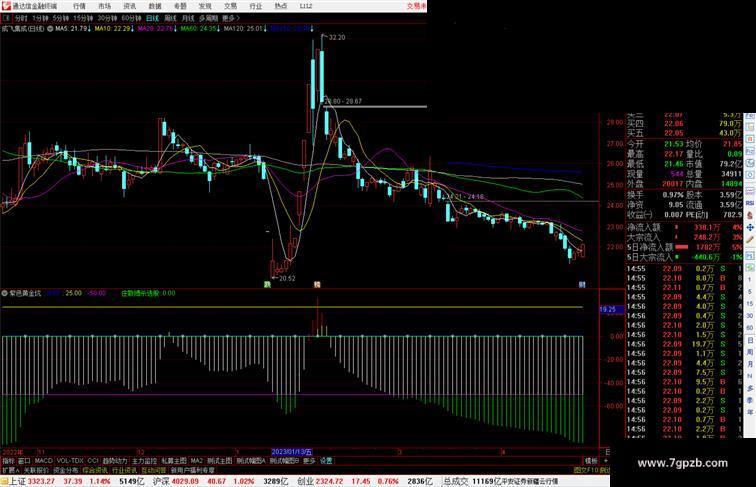Toggle the main chart indicator circle icon

50,29
